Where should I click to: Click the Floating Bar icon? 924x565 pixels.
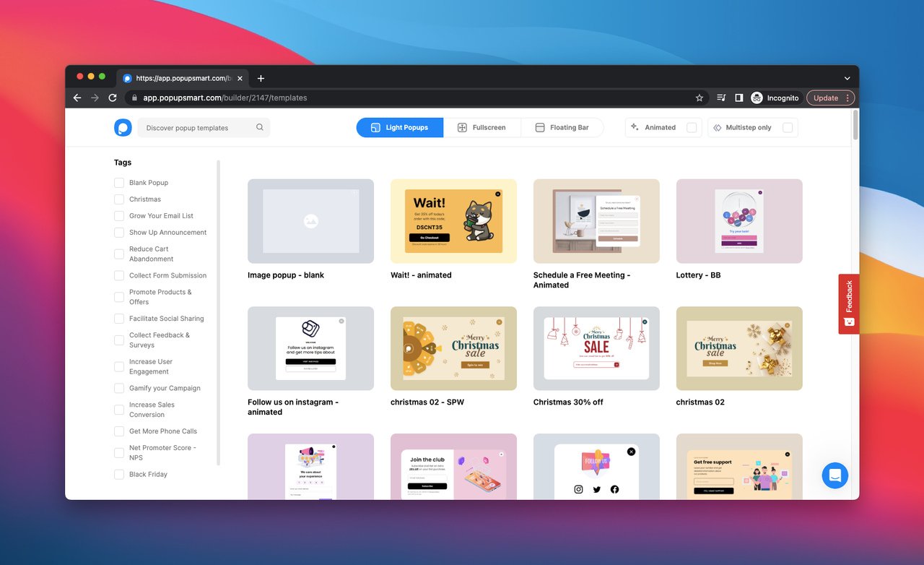tap(540, 127)
